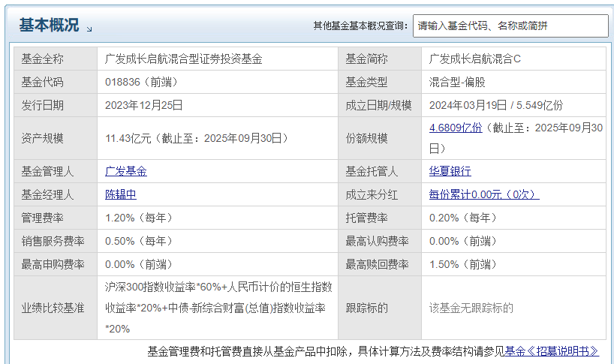
Task: Click the 跟踪标的 label cell
Action: [x=380, y=308]
